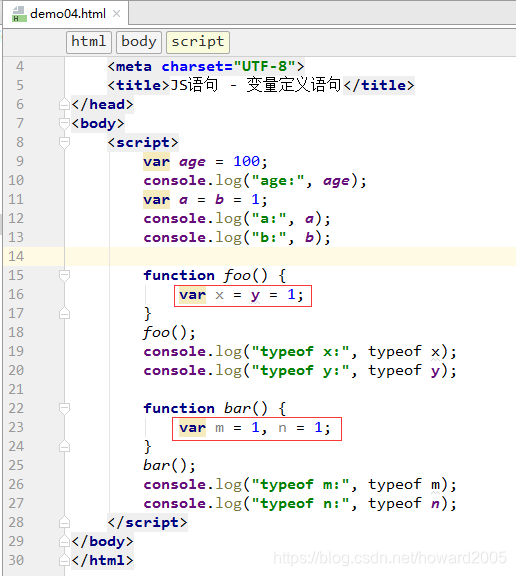Screen dimensions: 516x576
Task: Click the "UTF-8" charset value
Action: (264, 66)
